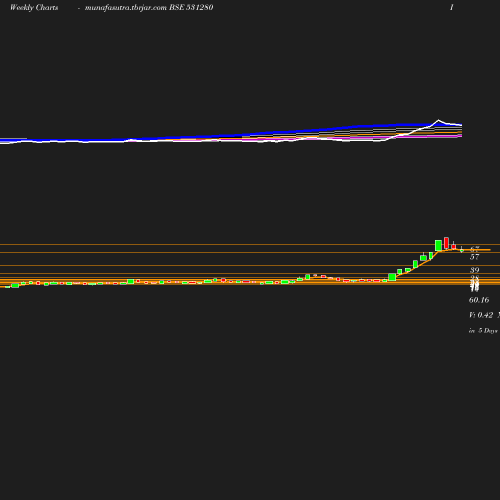Click the 'in 5 Days' label
The width and height of the screenshot is (500, 500).
coord(483,331)
